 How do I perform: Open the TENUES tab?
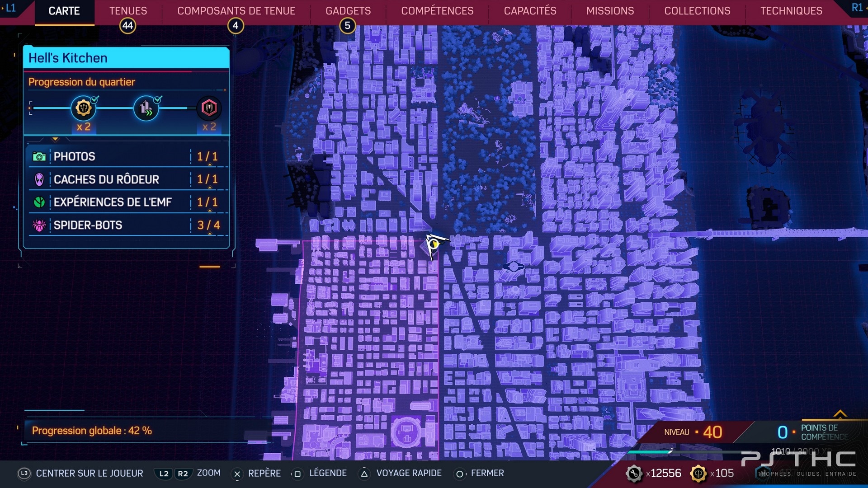pyautogui.click(x=128, y=11)
